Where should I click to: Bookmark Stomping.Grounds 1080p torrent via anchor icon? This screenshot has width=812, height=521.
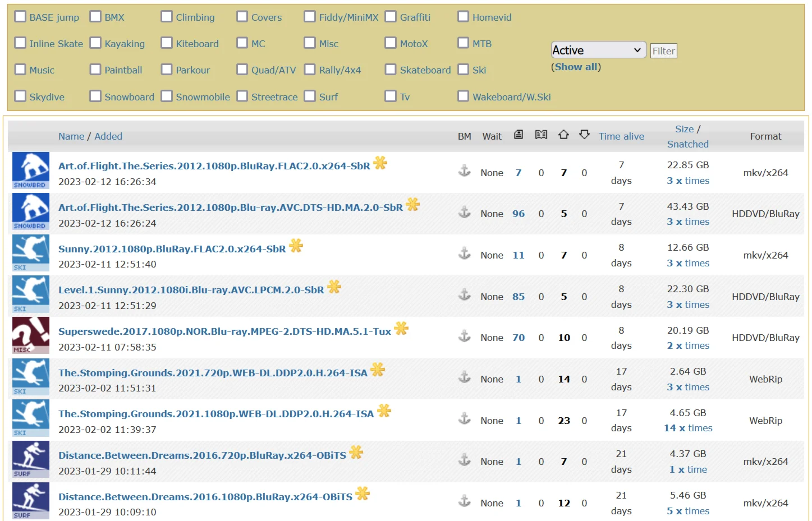coord(465,419)
